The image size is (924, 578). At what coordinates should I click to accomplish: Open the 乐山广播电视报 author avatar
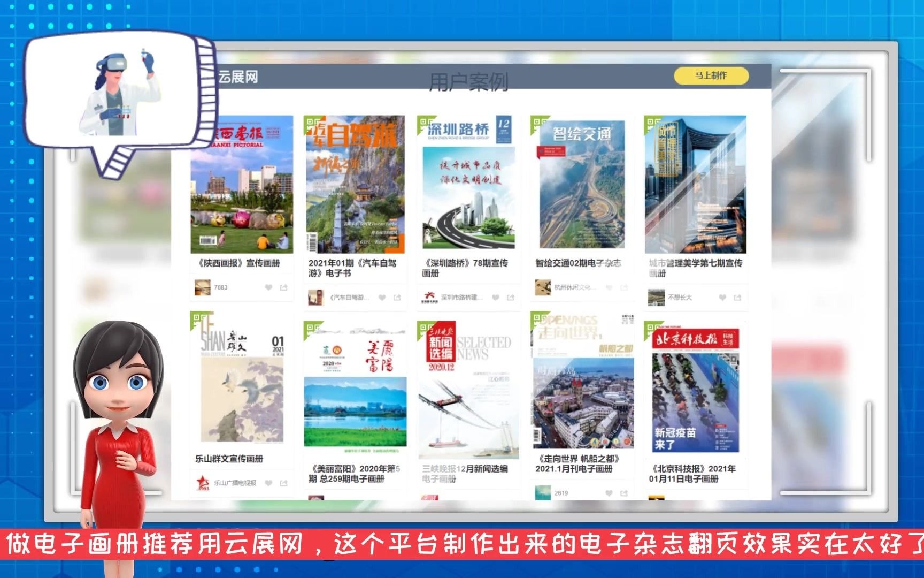coord(202,483)
